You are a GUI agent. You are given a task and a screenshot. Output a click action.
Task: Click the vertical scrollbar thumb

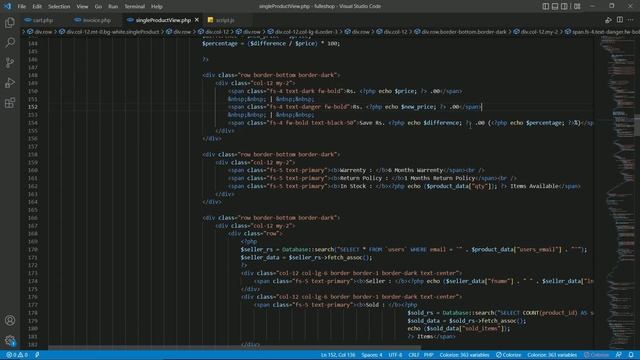(x=637, y=125)
